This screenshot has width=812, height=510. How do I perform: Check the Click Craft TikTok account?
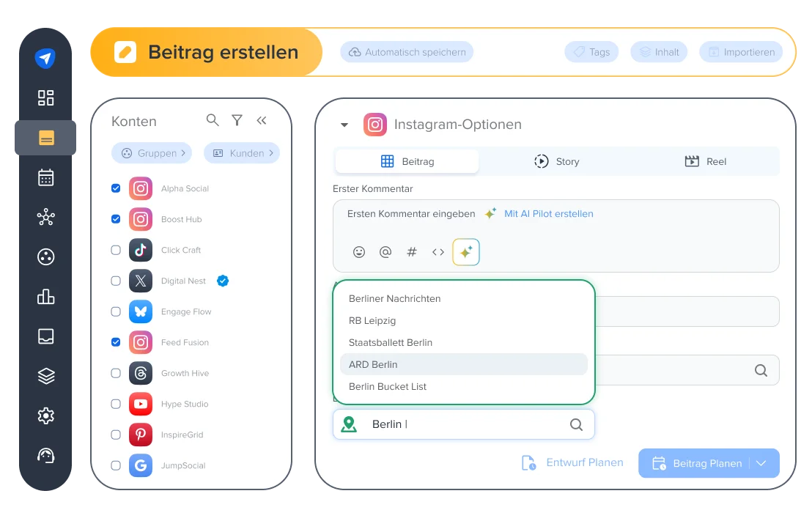click(116, 250)
